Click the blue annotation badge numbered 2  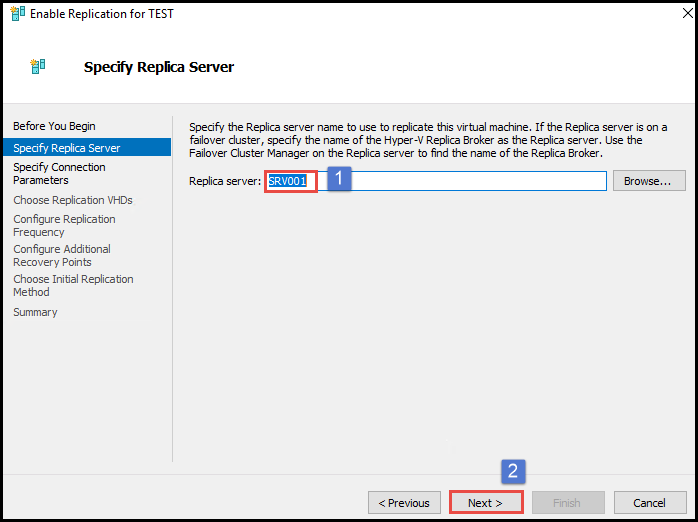click(x=513, y=470)
